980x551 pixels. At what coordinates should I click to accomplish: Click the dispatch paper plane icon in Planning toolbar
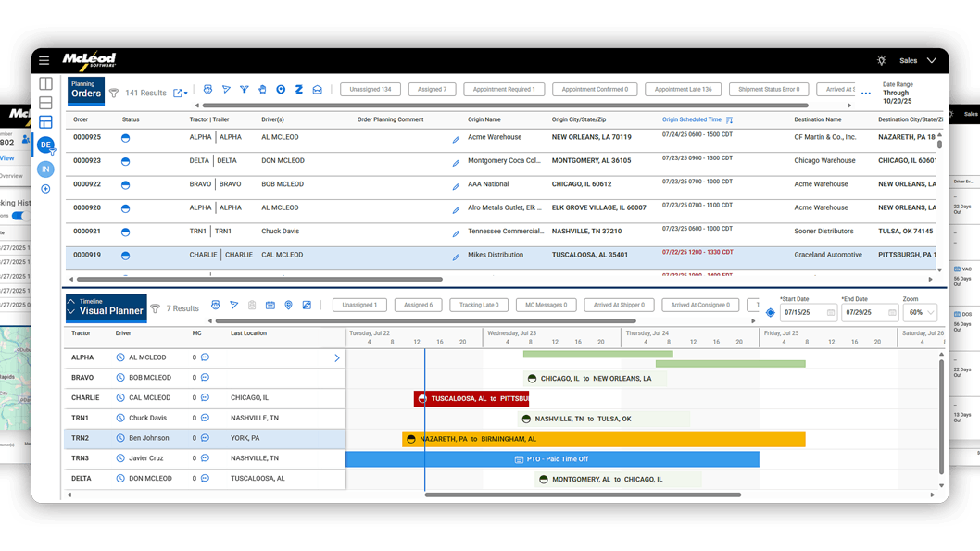(226, 90)
